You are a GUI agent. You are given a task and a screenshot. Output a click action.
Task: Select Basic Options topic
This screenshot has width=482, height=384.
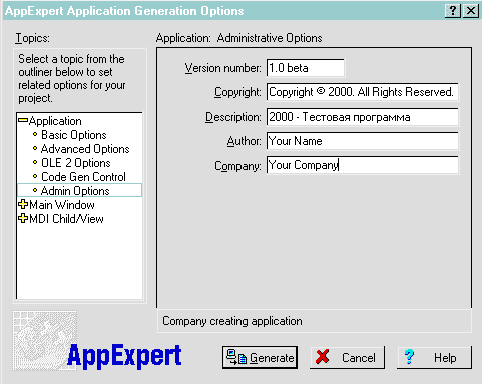pyautogui.click(x=74, y=135)
